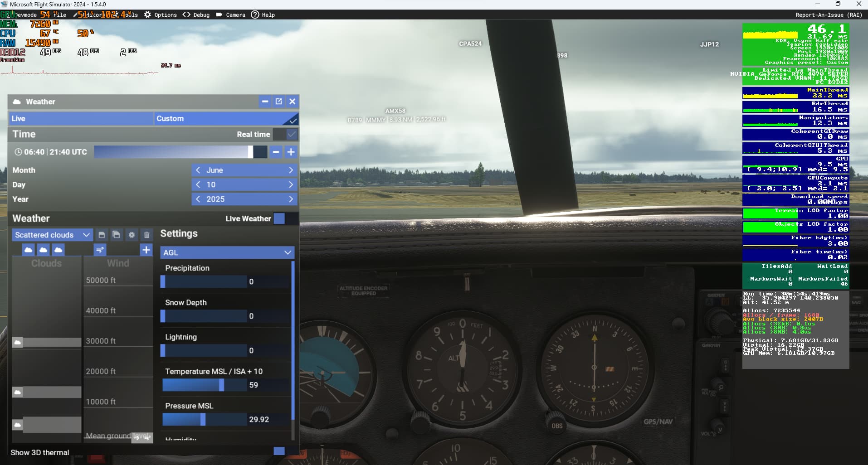The height and width of the screenshot is (465, 868).
Task: Click the Temperature MSL slider
Action: [x=205, y=385]
